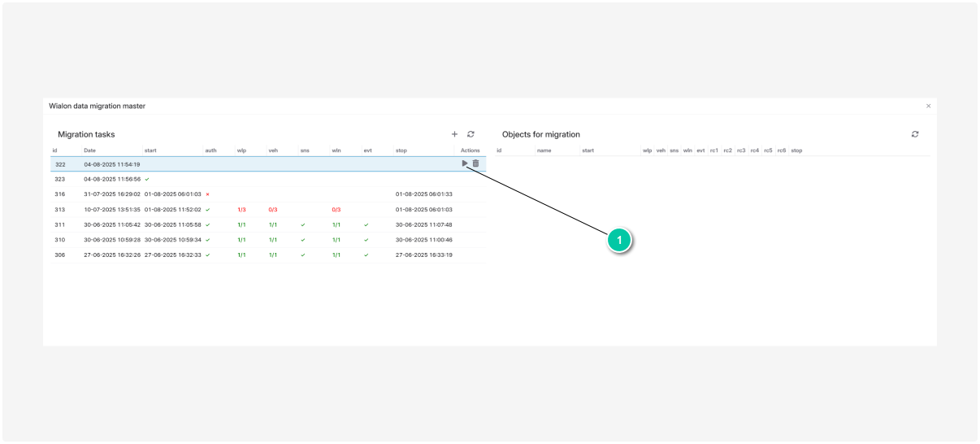Screen dimensions: 980x444
Task: Click the red failed auth mark on task 316
Action: [208, 194]
